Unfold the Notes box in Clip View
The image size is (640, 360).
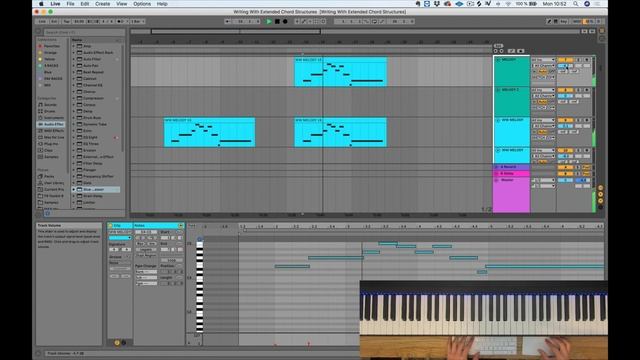pos(180,225)
